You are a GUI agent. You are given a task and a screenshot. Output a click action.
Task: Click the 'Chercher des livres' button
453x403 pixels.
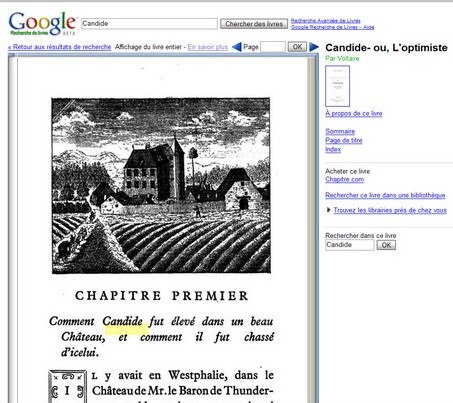254,24
